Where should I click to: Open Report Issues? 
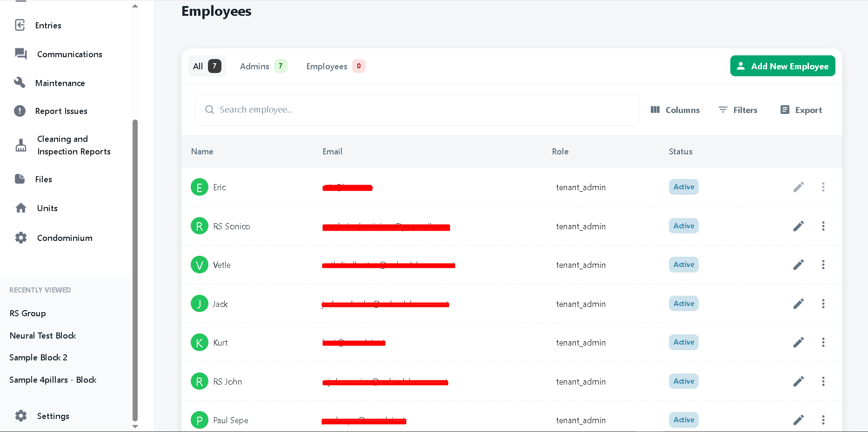click(61, 111)
